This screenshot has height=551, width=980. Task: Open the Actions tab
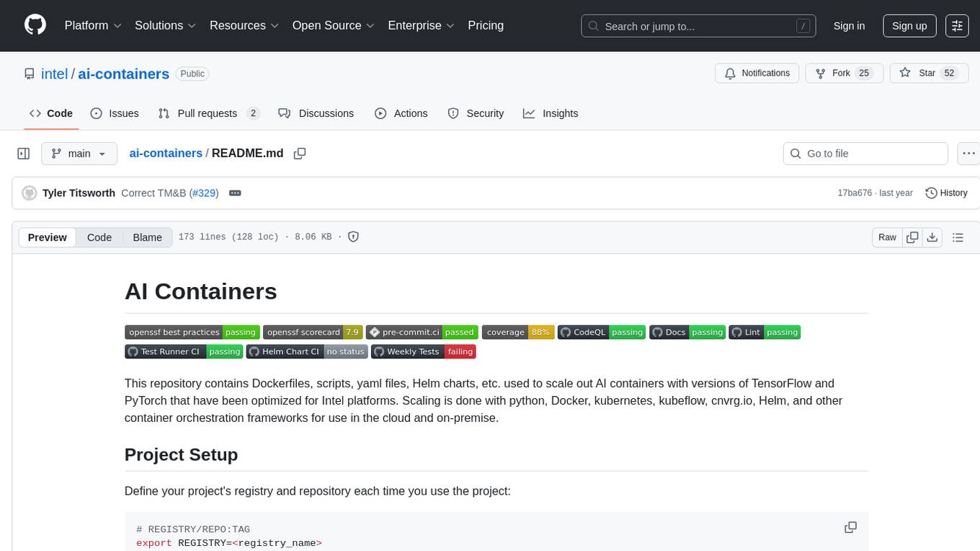tap(401, 113)
